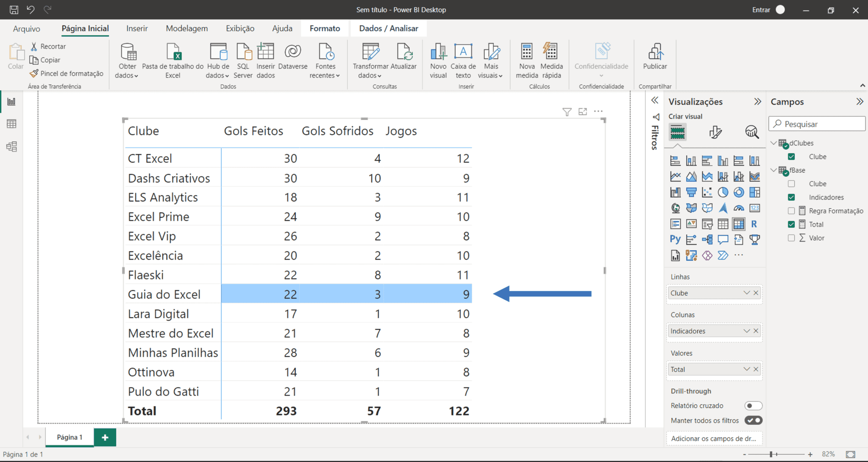The image size is (868, 462).
Task: Click the zoom slider in status bar
Action: [771, 454]
